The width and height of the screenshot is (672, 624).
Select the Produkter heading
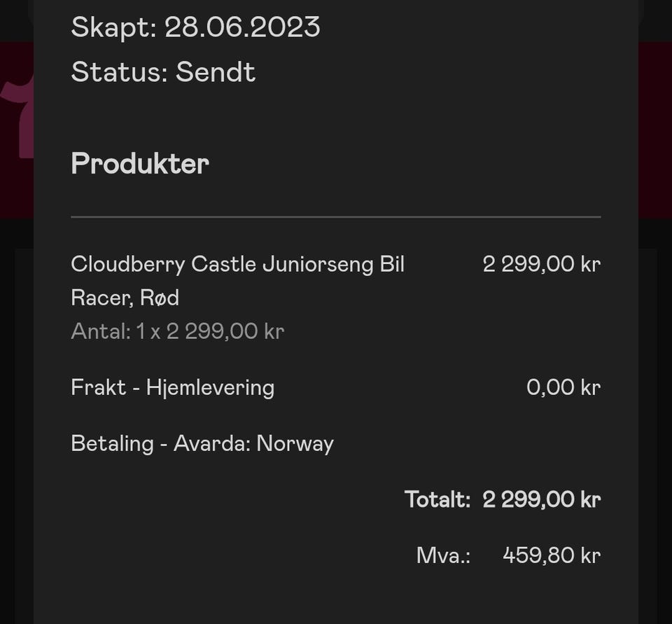click(140, 164)
